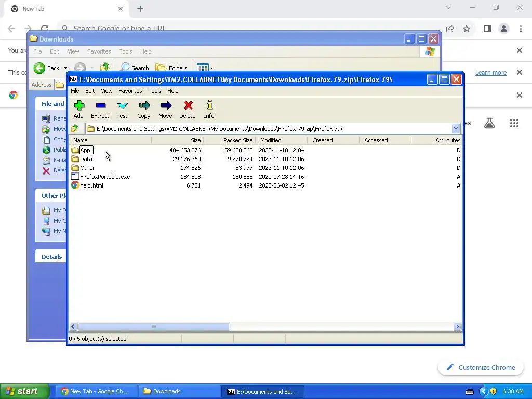
Task: Sort by the Modified column header
Action: pos(281,140)
